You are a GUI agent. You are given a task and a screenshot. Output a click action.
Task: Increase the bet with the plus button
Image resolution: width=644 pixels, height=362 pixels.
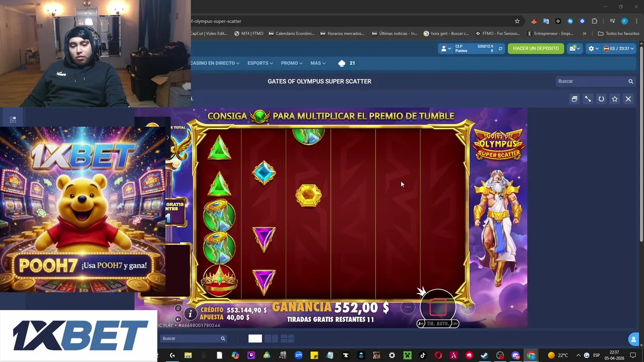[x=468, y=308]
